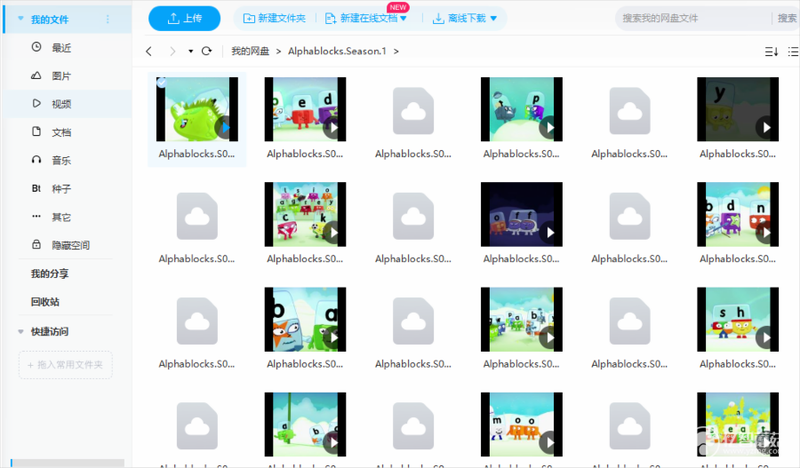Open the 离线下载 dropdown arrow
This screenshot has height=468, width=800.
tap(493, 18)
